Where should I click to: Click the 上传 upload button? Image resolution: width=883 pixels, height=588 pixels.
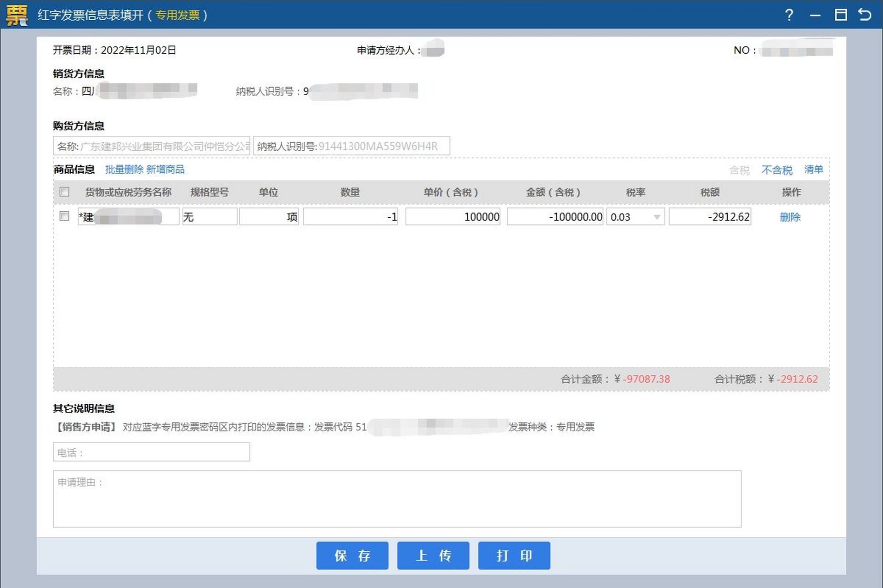tap(433, 555)
